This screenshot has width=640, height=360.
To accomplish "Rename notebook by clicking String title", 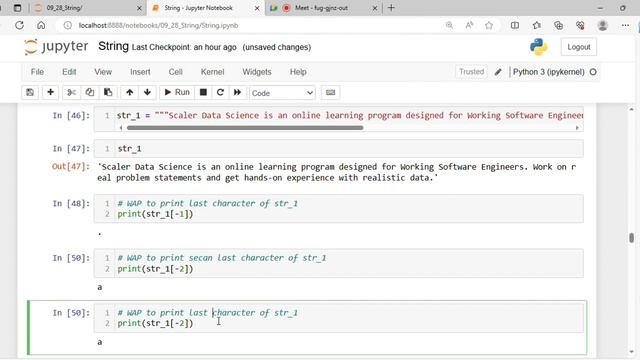I will tap(113, 47).
